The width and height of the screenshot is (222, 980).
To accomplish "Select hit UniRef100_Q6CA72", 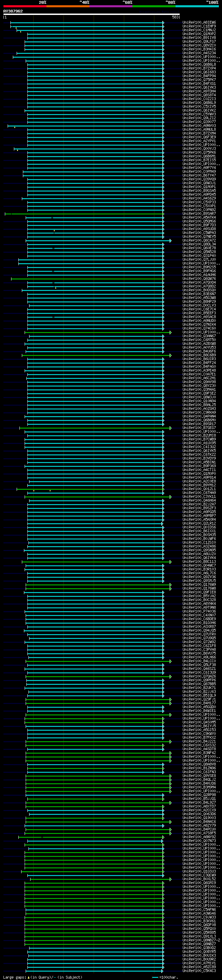I will (x=199, y=241).
